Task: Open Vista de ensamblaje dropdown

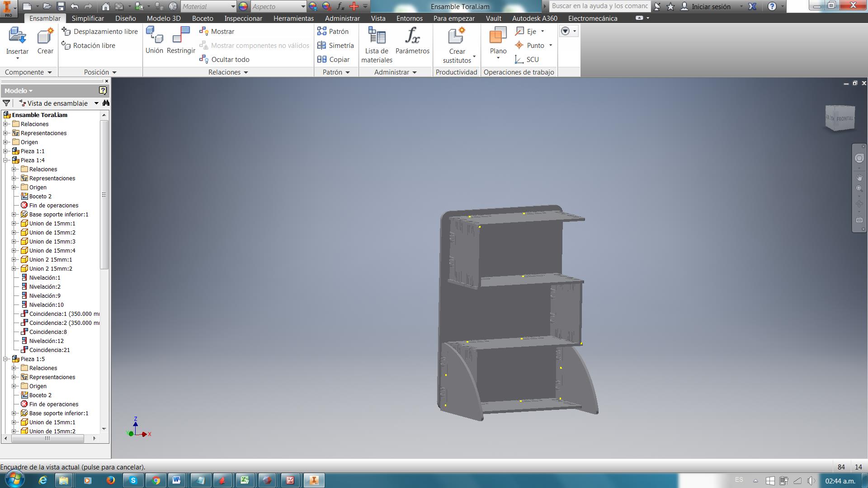Action: click(96, 103)
